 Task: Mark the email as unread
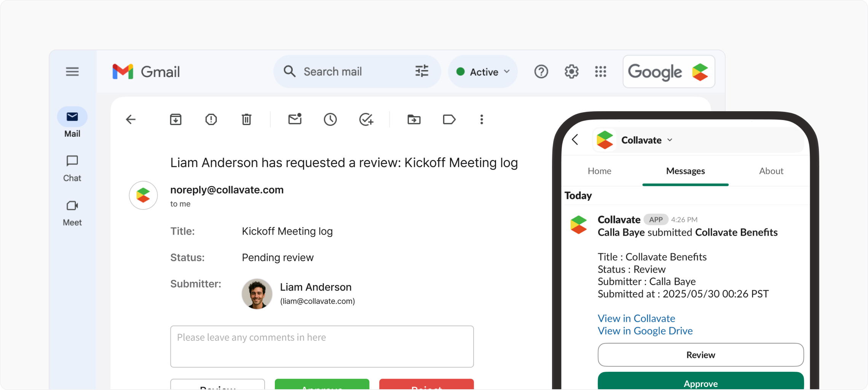(295, 119)
